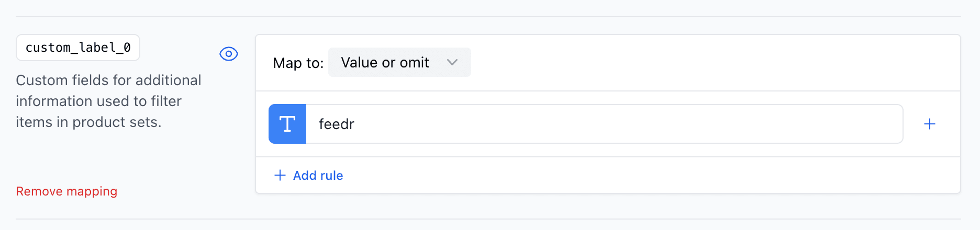The height and width of the screenshot is (230, 980).
Task: Click the custom fields description text
Action: click(108, 80)
